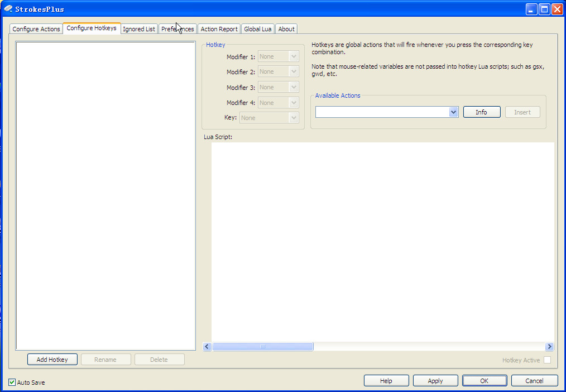Switch to the Configure Actions tab
The height and width of the screenshot is (392, 566).
36,29
